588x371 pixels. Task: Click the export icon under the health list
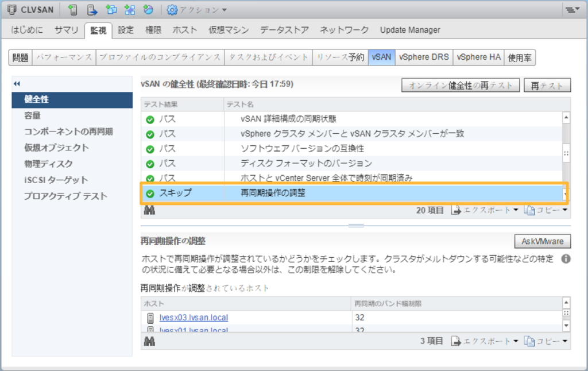tap(455, 210)
